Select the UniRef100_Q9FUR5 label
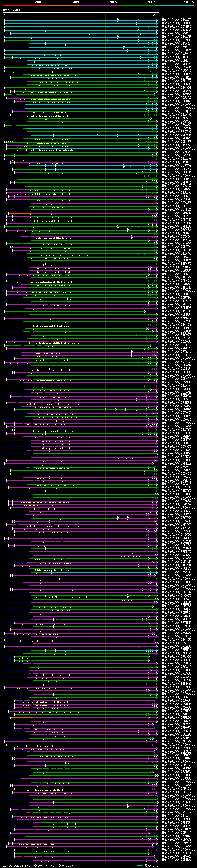This screenshot has height=868, width=197. pyautogui.click(x=176, y=138)
